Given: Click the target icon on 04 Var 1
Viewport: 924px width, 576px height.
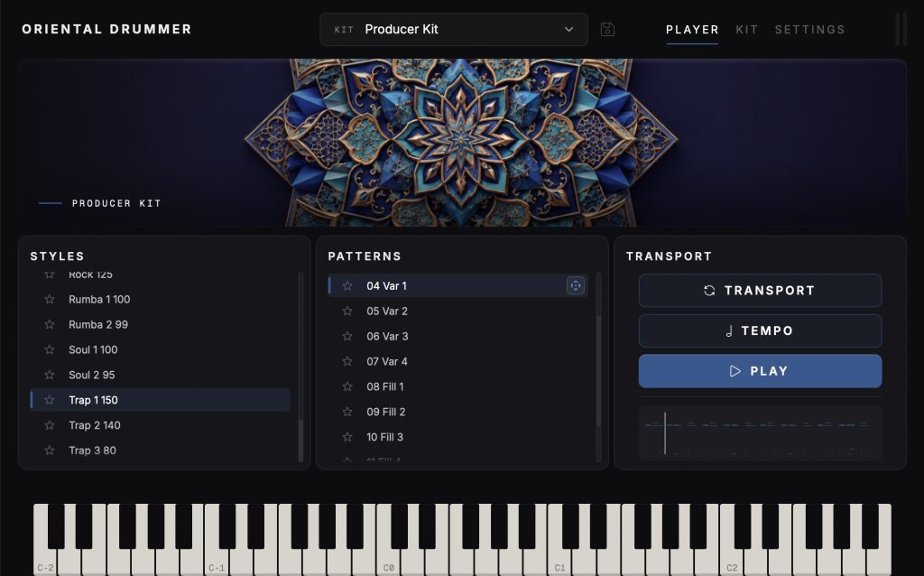Looking at the screenshot, I should tap(575, 286).
